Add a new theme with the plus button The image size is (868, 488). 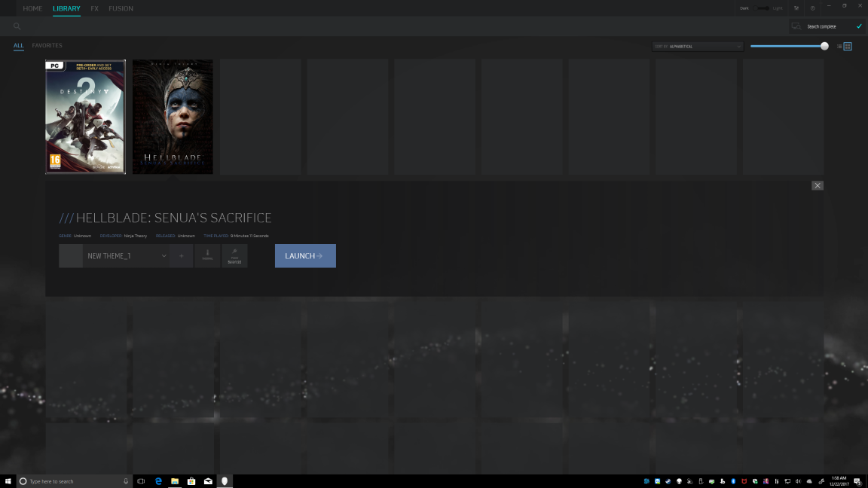point(181,255)
